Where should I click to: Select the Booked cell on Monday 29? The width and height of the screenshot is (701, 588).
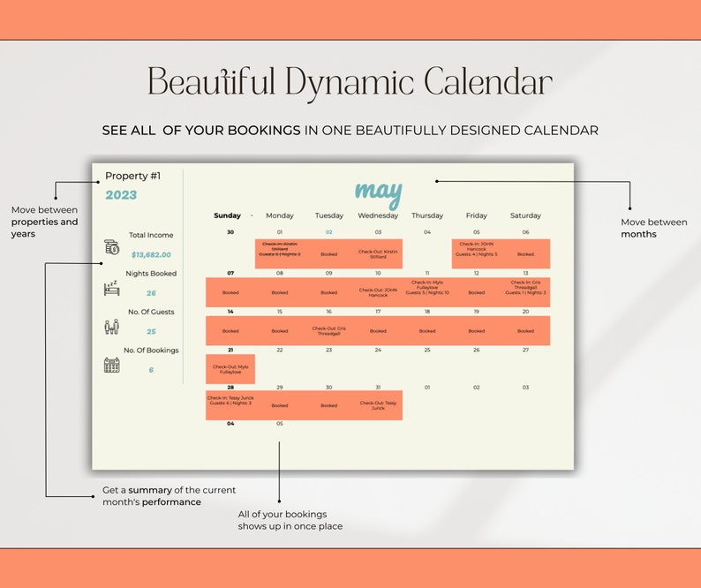coord(280,405)
